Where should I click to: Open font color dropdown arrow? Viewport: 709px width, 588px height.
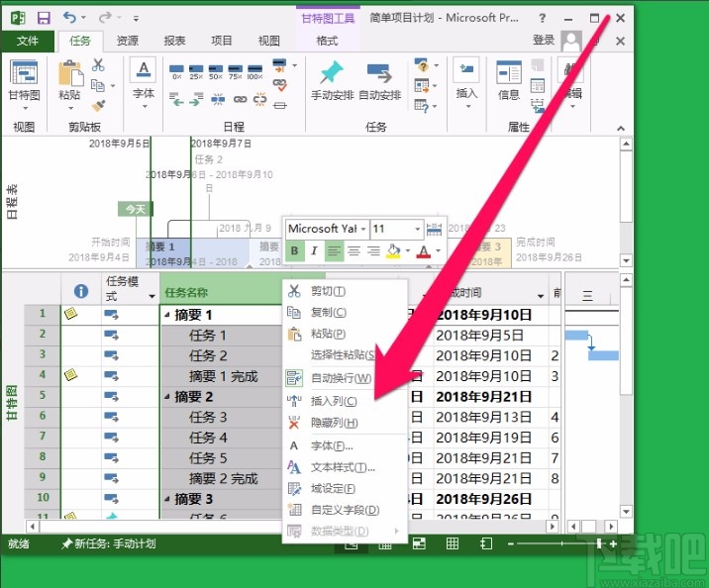click(438, 250)
